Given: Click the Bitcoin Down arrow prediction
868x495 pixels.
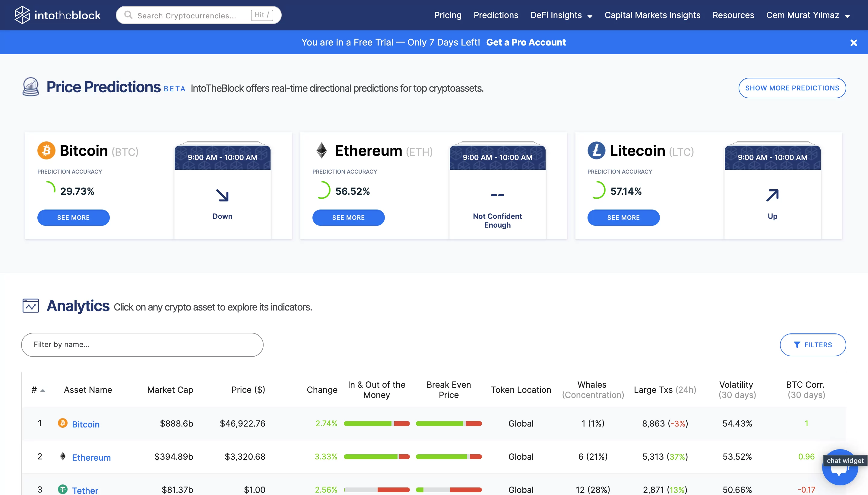Looking at the screenshot, I should [223, 195].
